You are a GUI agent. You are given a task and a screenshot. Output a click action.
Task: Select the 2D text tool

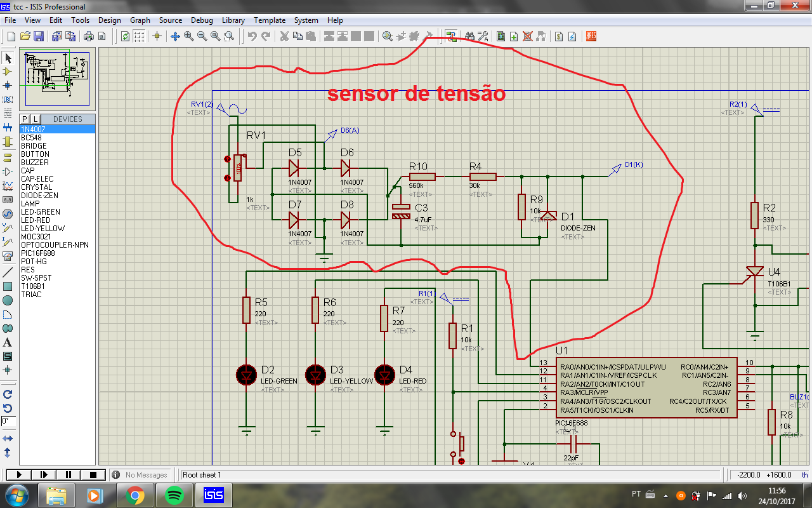[x=8, y=342]
